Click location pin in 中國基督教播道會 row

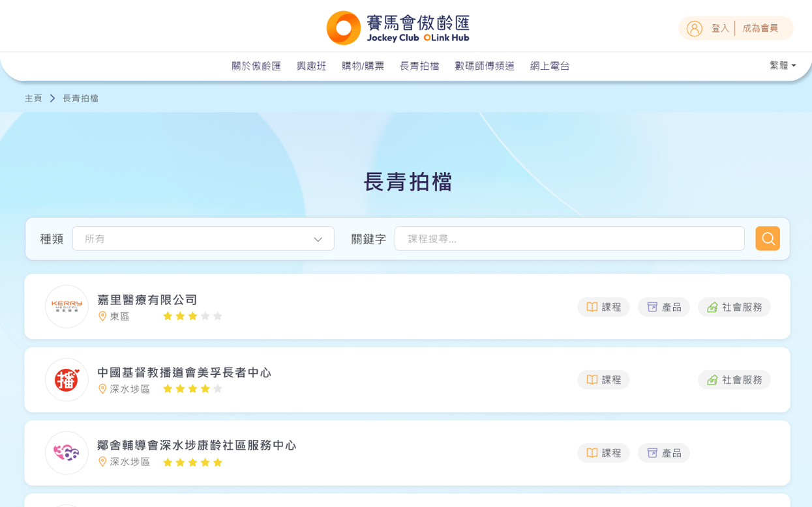click(x=102, y=389)
